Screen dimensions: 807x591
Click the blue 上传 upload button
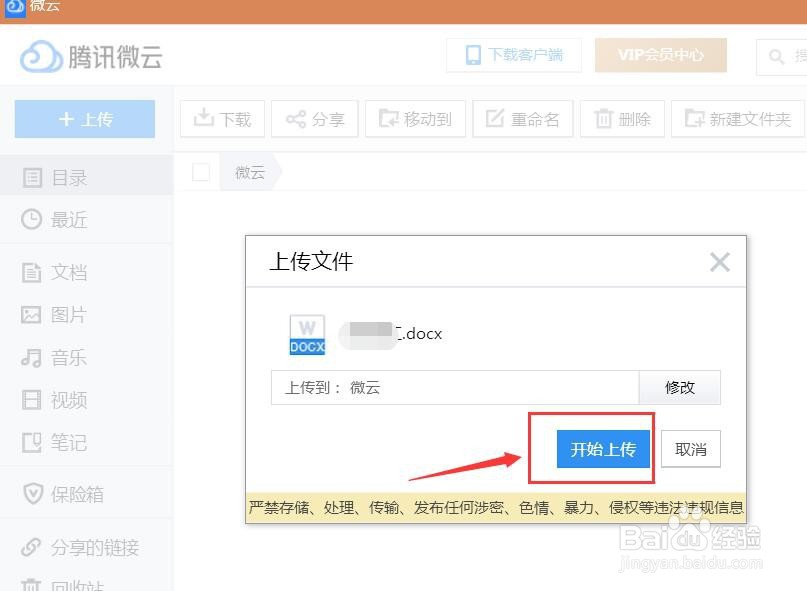pos(85,119)
